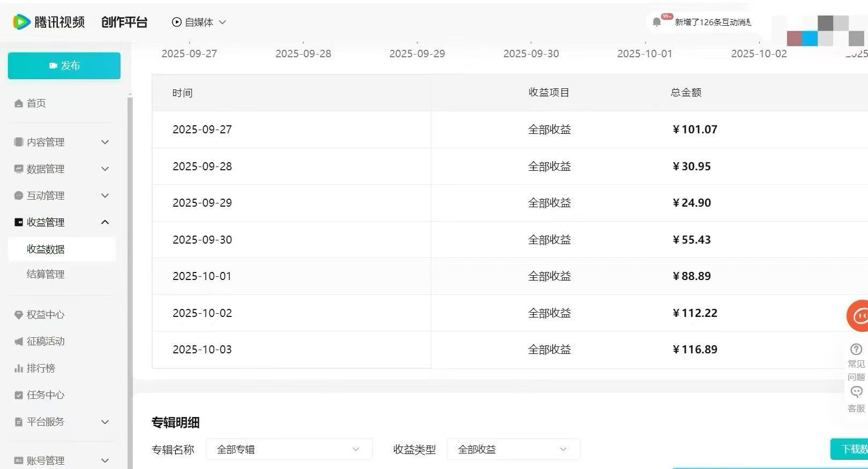Expand the 内容管理 menu chevron
This screenshot has height=469, width=868.
(105, 142)
